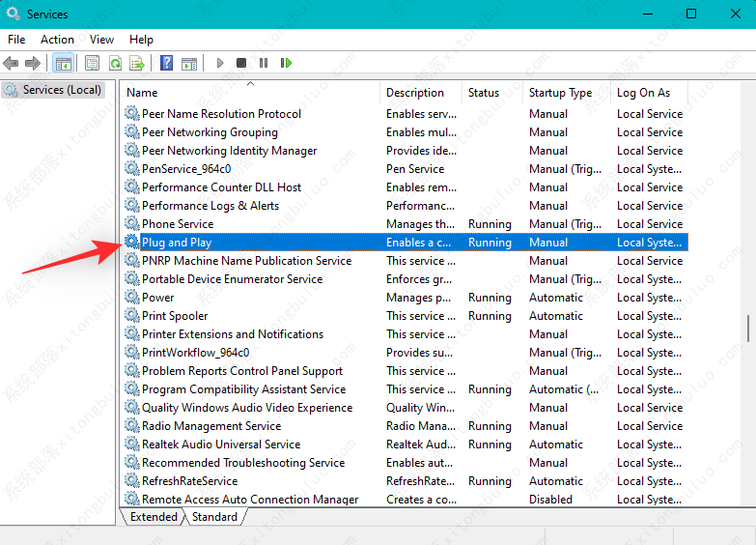756x545 pixels.
Task: Click the vertical scrollbar thumb in services list
Action: [748, 329]
